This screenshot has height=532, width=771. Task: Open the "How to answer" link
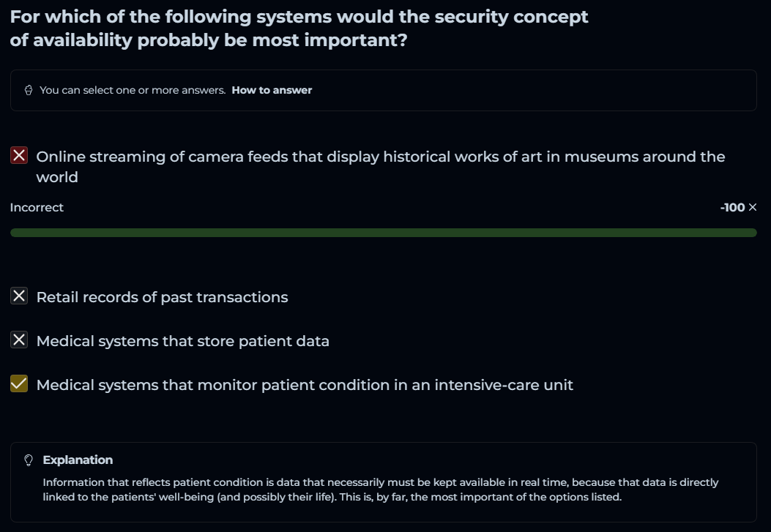[x=272, y=90]
